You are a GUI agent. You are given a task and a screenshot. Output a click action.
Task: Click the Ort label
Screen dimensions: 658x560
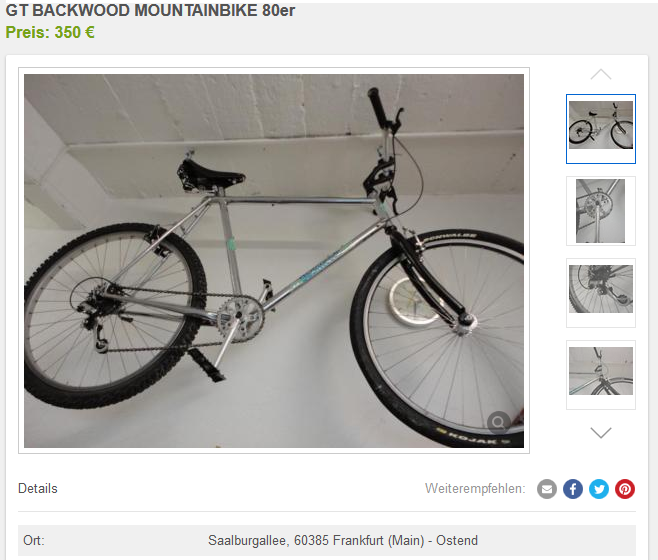[34, 540]
